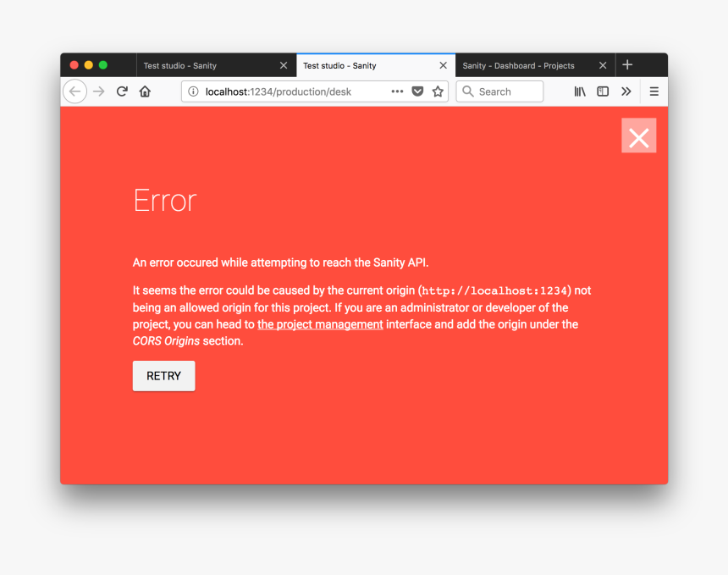Click the forward navigation arrow
Screen dimensions: 728x575
[99, 91]
